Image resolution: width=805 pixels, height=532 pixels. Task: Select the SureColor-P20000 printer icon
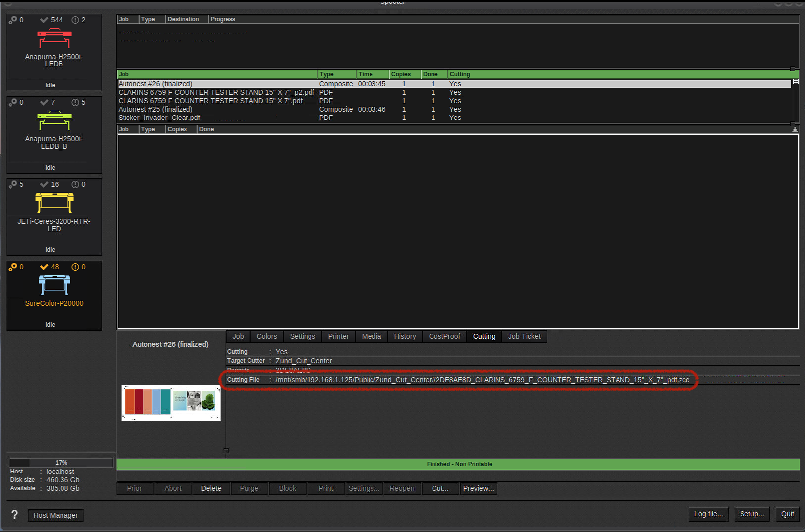[54, 285]
